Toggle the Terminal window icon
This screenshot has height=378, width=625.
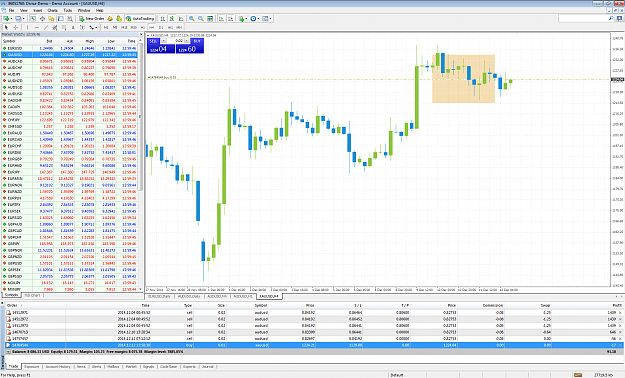tap(61, 18)
